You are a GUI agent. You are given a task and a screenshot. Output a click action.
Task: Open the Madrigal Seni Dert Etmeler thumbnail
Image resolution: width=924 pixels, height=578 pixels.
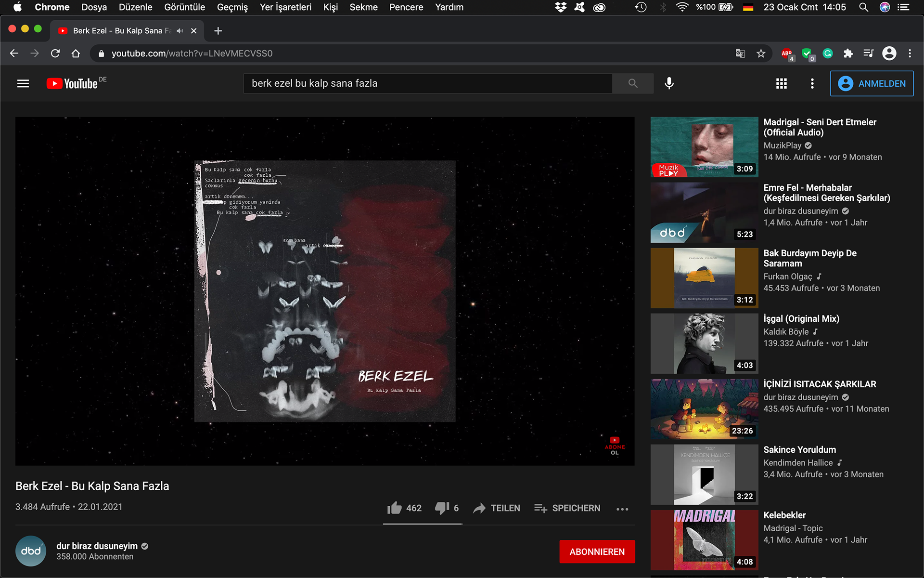pos(704,147)
